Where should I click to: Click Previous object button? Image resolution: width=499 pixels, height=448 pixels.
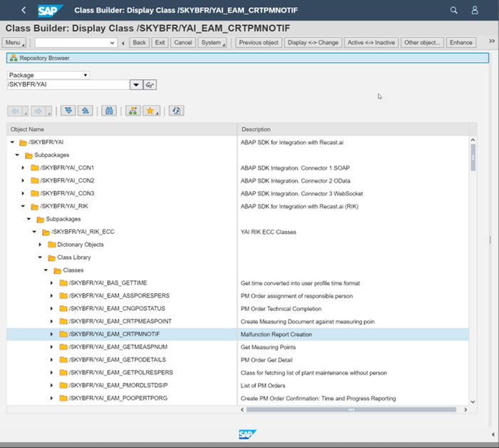259,43
